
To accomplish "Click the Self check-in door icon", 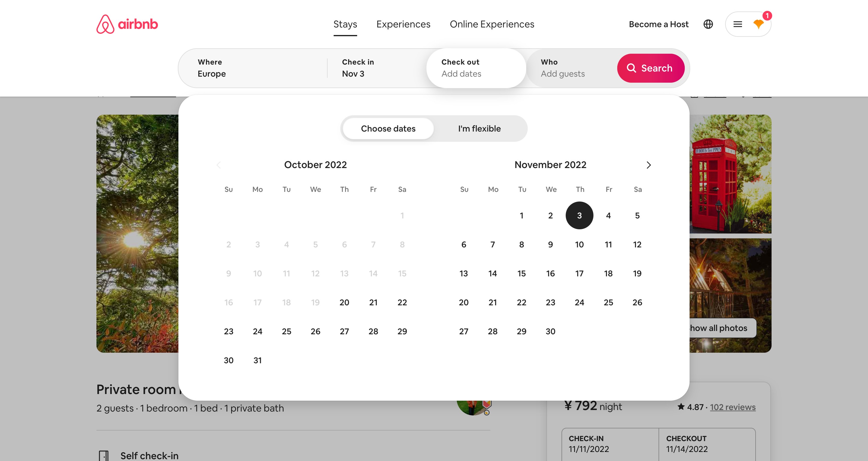I will pyautogui.click(x=103, y=455).
